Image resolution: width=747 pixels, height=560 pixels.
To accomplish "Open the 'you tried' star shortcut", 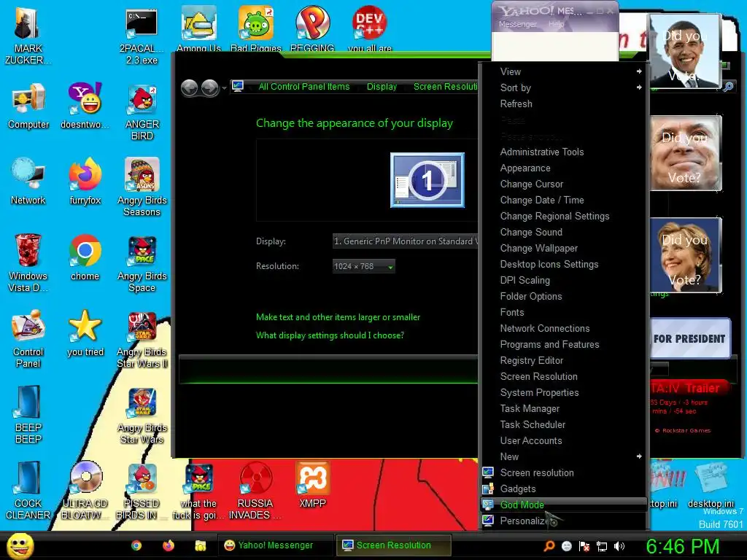I will pyautogui.click(x=85, y=333).
